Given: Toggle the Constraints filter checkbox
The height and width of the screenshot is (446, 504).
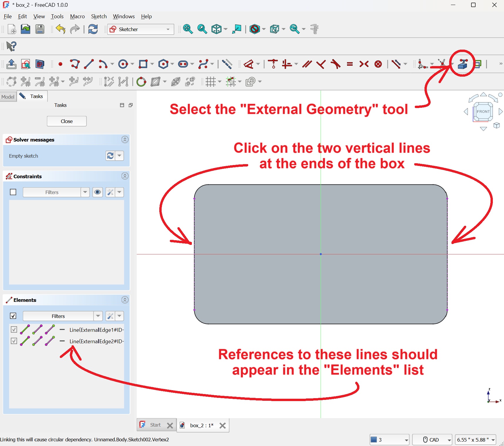Looking at the screenshot, I should pyautogui.click(x=13, y=192).
